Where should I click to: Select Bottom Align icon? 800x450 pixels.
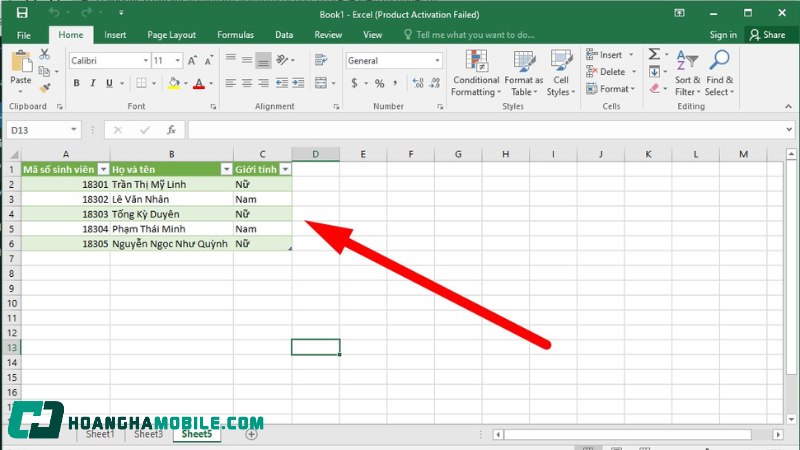coord(263,60)
